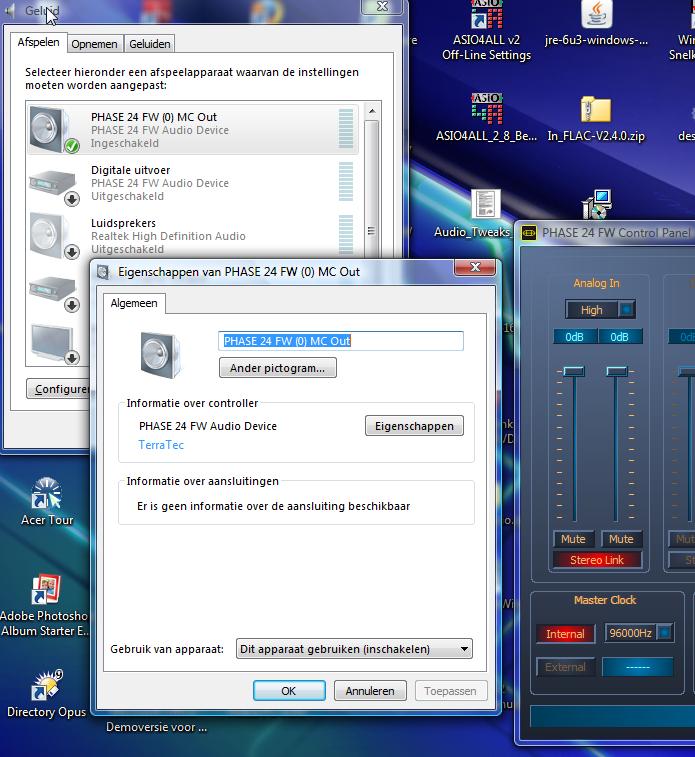
Task: Follow the TerraTec link
Action: [161, 445]
